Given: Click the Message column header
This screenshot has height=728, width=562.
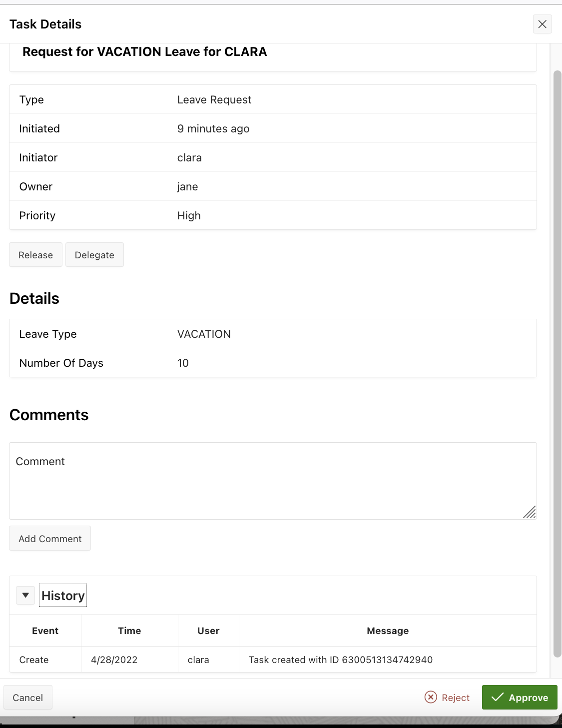Looking at the screenshot, I should [388, 631].
